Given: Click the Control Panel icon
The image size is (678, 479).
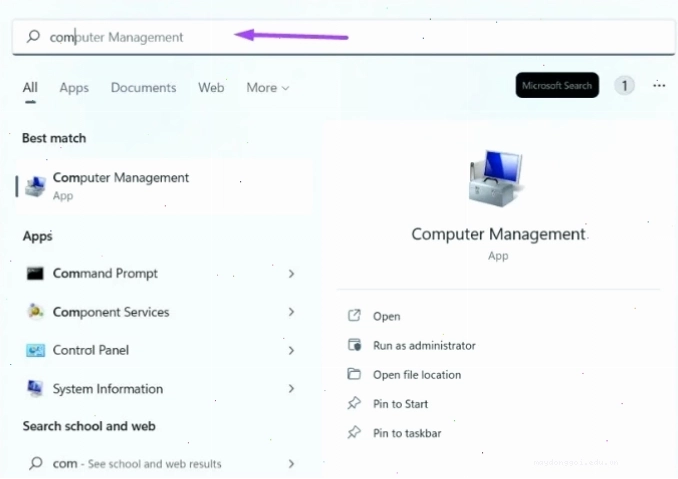Looking at the screenshot, I should coord(35,350).
